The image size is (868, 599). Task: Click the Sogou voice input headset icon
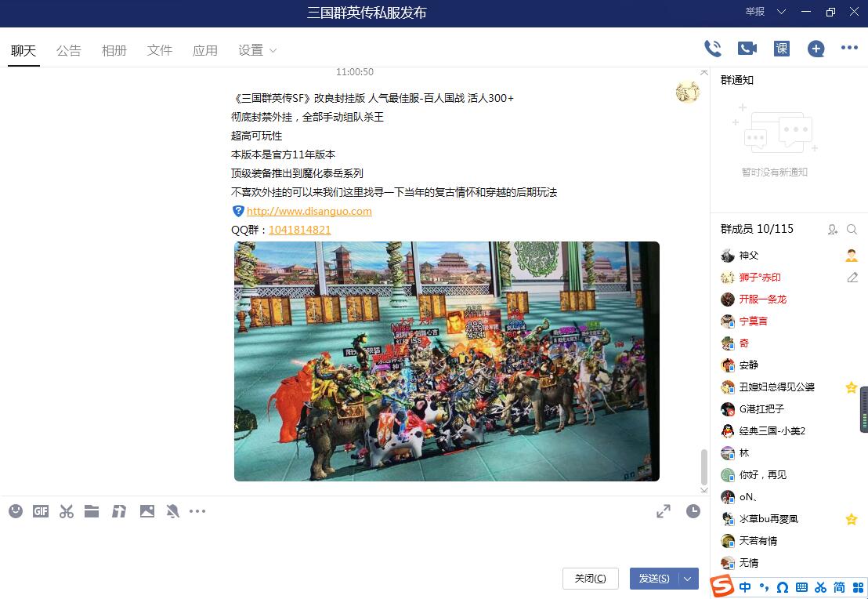782,587
